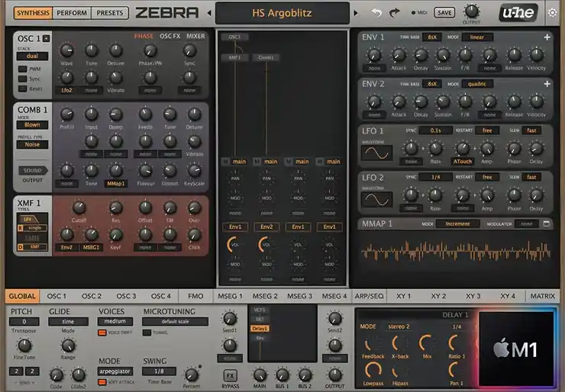Click the Comb 1 SOUND output button

tap(33, 170)
